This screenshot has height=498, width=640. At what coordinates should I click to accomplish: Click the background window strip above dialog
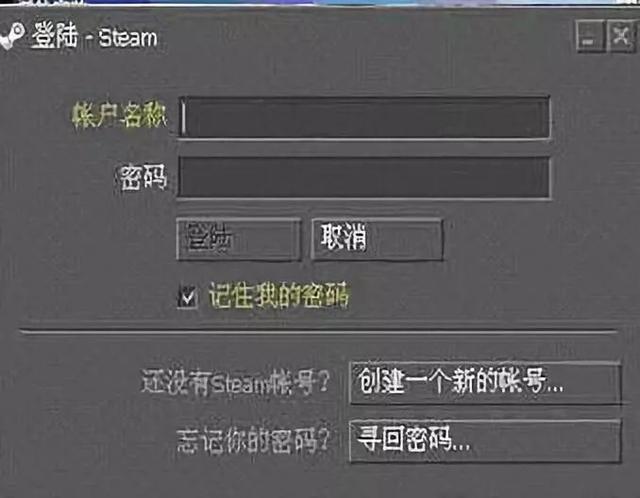click(320, 2)
